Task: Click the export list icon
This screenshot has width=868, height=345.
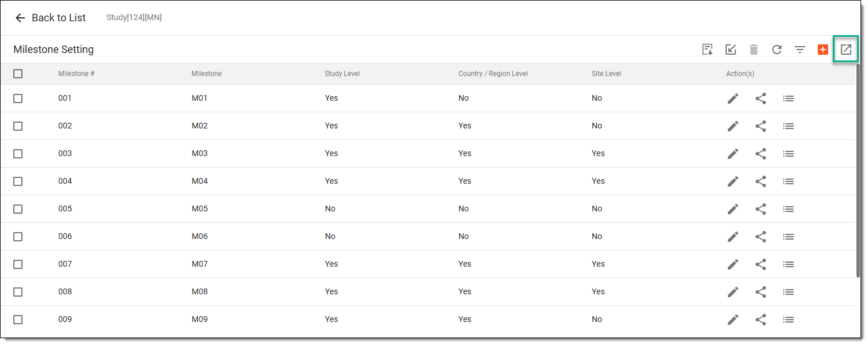Action: pyautogui.click(x=708, y=50)
